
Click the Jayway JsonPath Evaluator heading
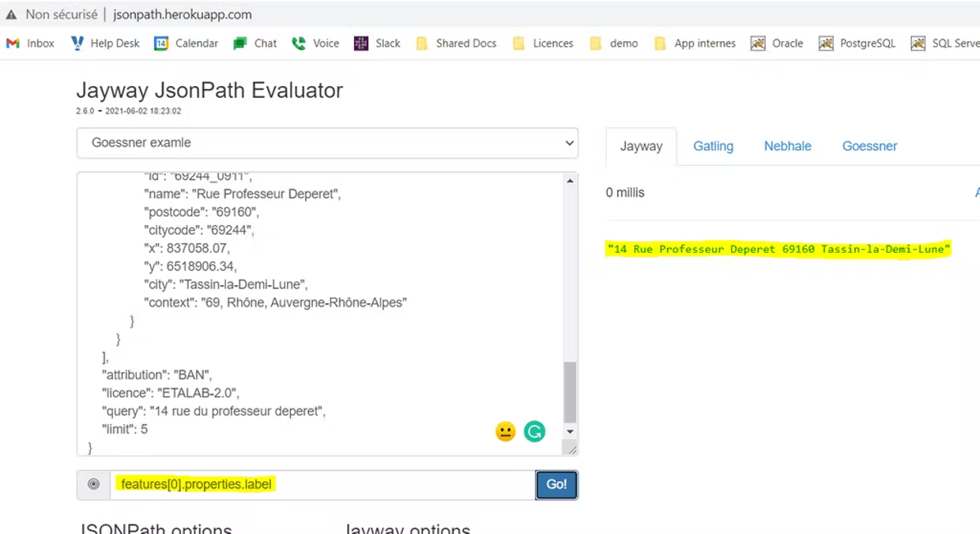[209, 90]
